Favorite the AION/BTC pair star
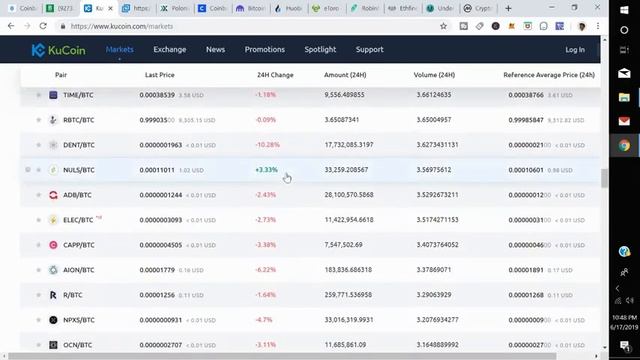 pos(38,270)
